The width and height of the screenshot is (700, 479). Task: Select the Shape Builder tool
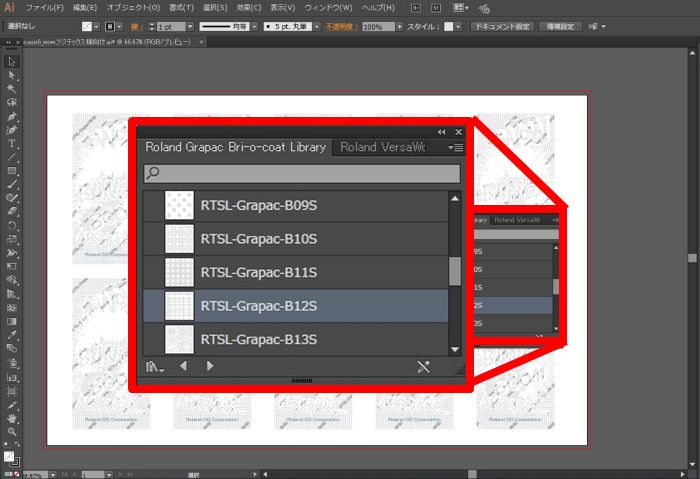12,280
